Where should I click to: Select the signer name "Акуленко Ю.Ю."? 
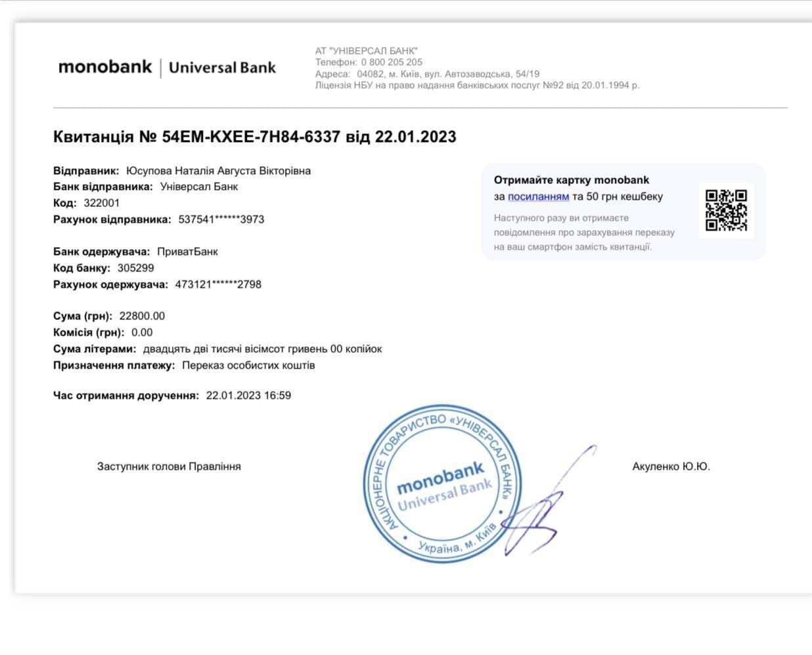click(x=671, y=466)
